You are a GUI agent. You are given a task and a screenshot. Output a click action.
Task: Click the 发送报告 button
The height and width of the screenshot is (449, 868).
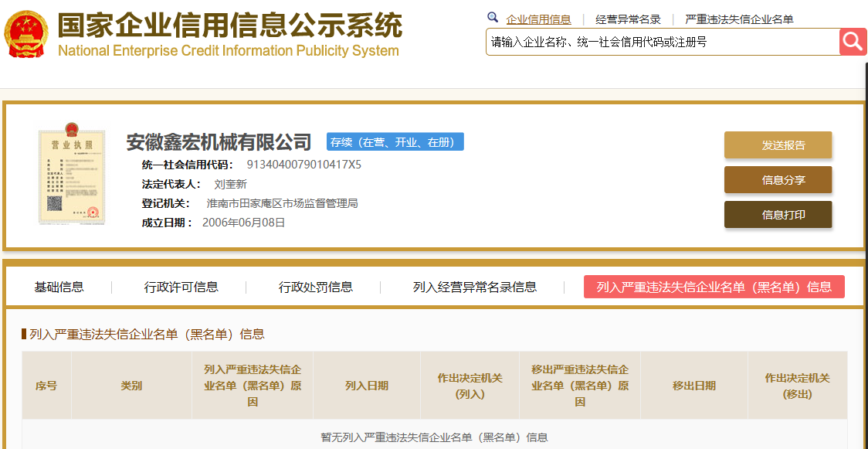point(778,145)
